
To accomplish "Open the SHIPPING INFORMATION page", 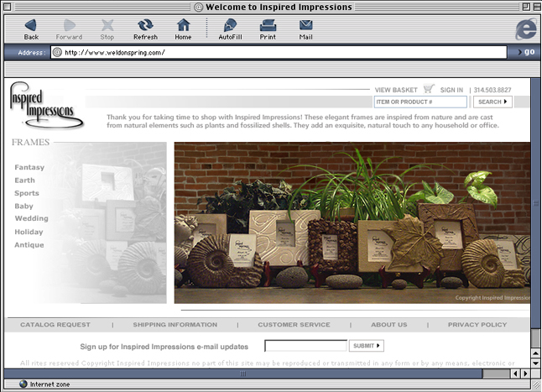I will point(175,325).
